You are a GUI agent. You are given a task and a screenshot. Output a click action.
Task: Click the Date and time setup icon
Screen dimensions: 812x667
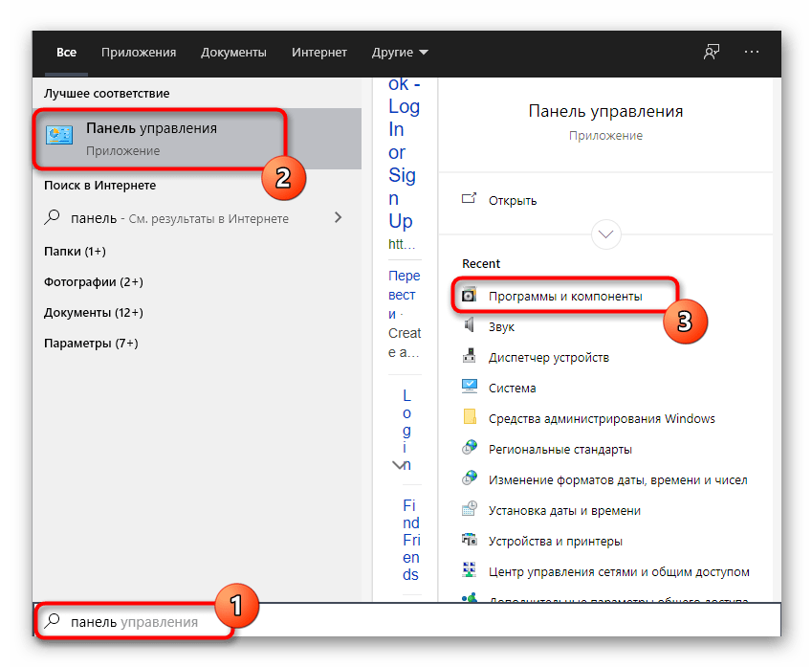[x=469, y=510]
